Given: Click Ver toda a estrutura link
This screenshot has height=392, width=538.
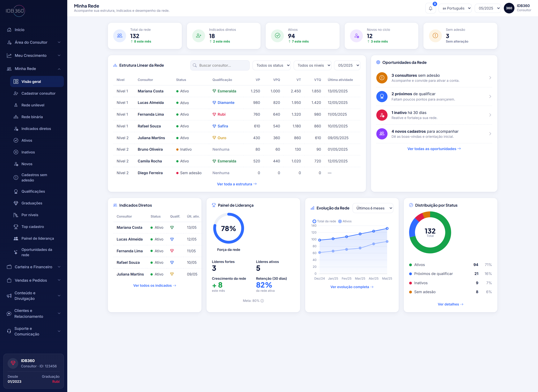Looking at the screenshot, I should coord(237,184).
